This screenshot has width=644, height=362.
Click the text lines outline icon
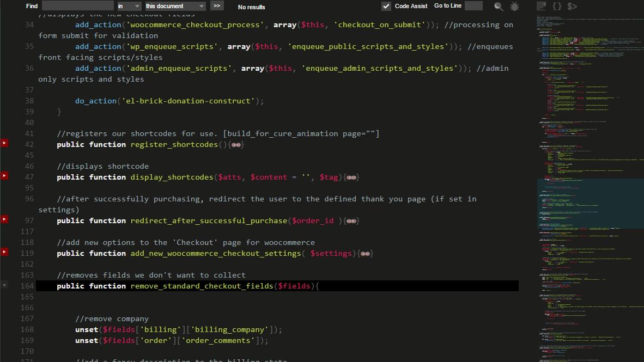point(541,6)
